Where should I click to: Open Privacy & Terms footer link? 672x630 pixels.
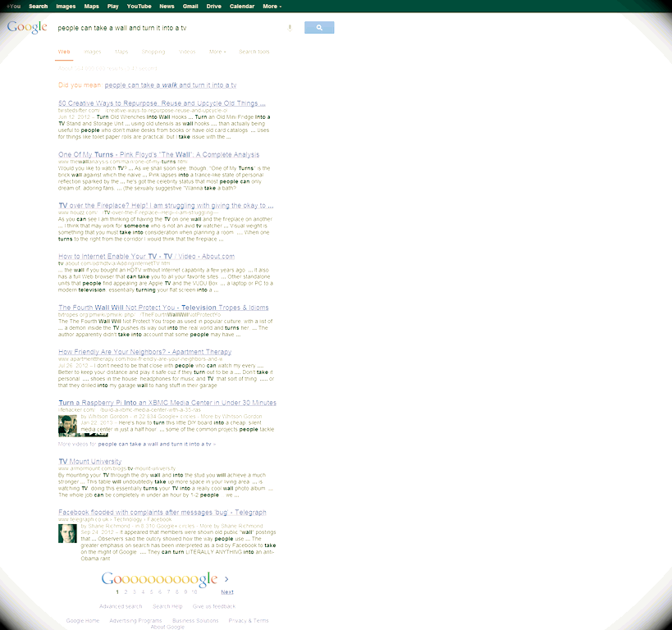coord(249,621)
